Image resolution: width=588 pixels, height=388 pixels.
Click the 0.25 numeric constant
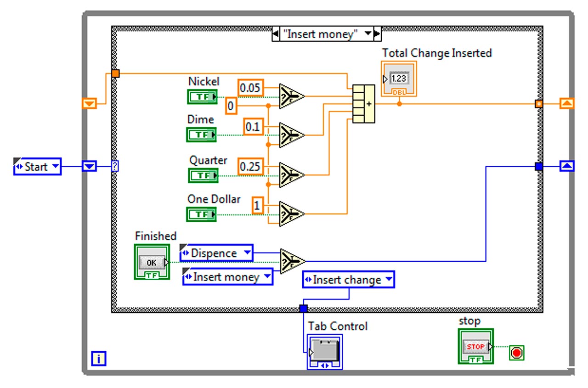point(250,167)
